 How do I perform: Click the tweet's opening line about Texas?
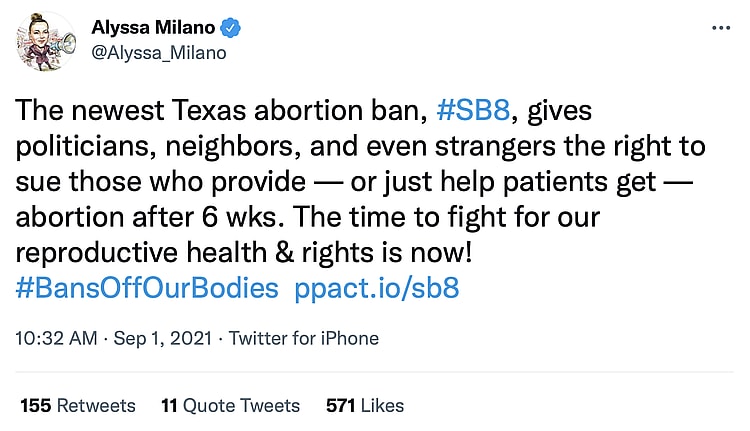[x=220, y=111]
